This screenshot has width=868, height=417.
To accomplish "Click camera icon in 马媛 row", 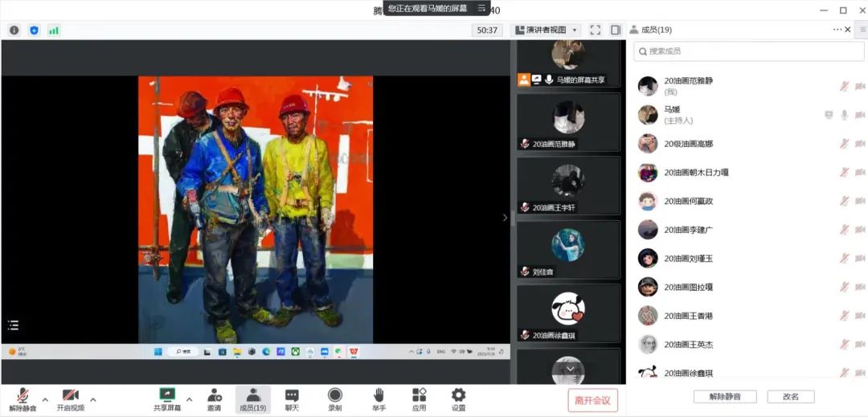I will tap(860, 114).
